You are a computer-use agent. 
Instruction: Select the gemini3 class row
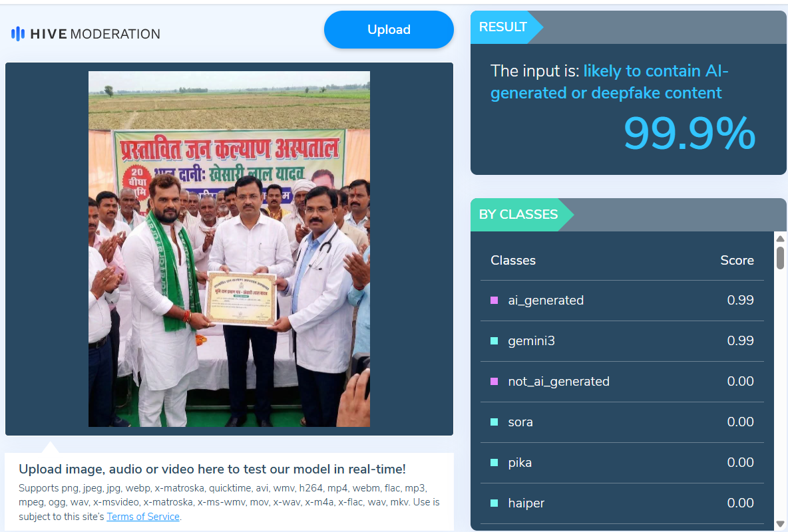[622, 341]
